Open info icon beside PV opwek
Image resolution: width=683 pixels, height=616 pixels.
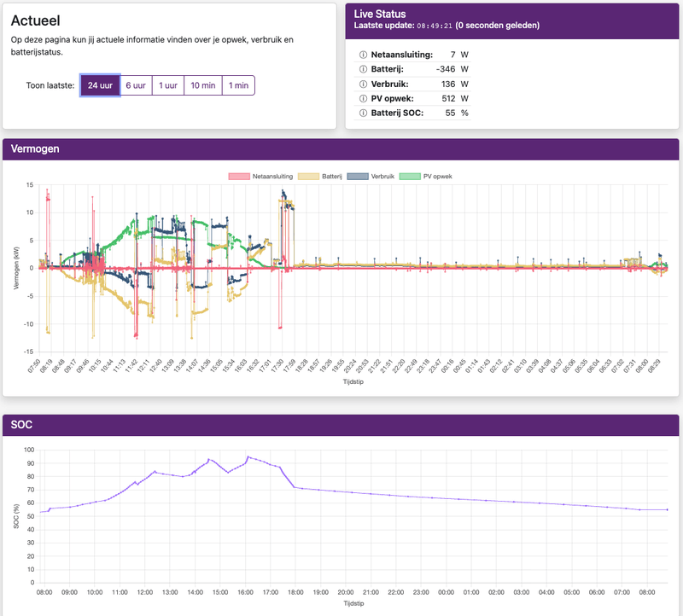pos(363,98)
